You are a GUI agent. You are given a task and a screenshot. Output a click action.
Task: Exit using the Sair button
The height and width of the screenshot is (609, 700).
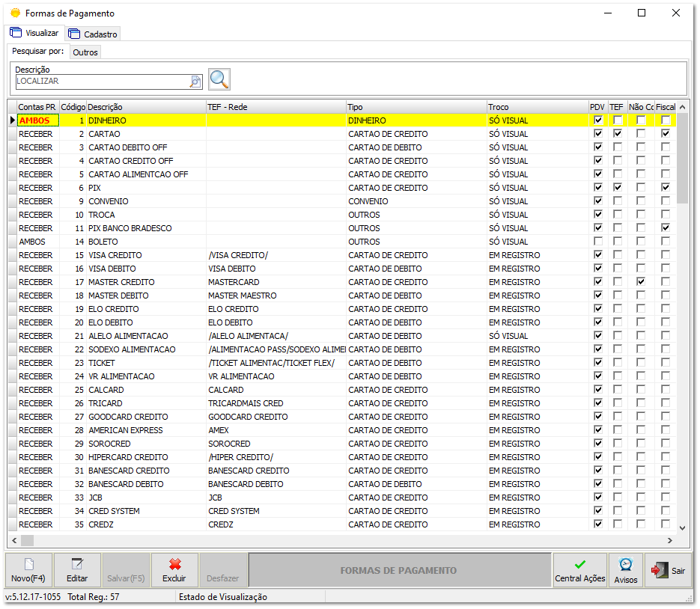pyautogui.click(x=668, y=570)
